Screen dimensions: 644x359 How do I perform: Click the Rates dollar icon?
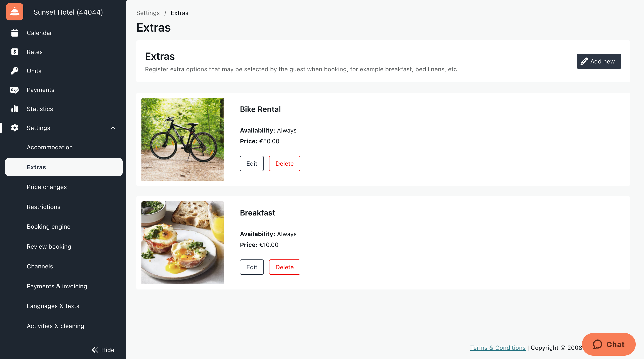(x=15, y=52)
